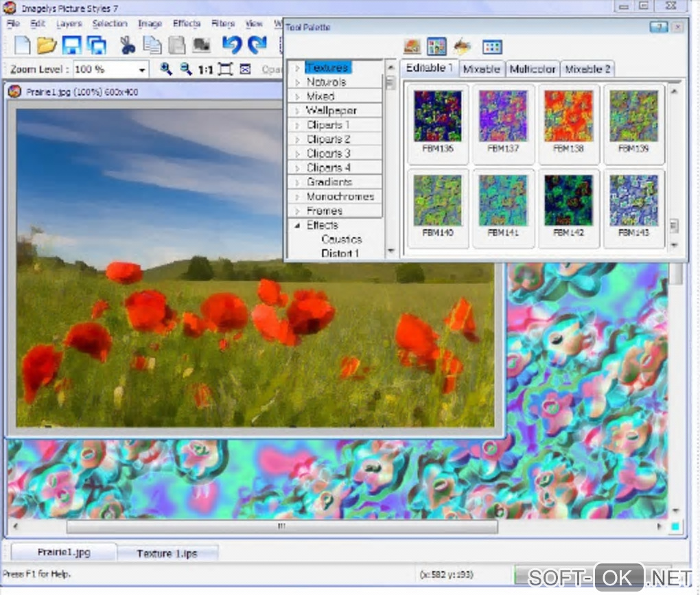Expand the Gradients tree category

tap(297, 183)
